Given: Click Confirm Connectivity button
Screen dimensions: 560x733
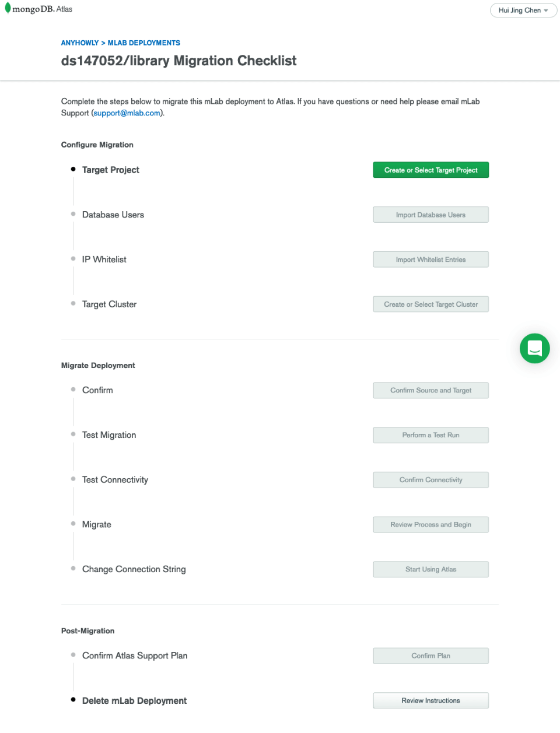Looking at the screenshot, I should 431,480.
